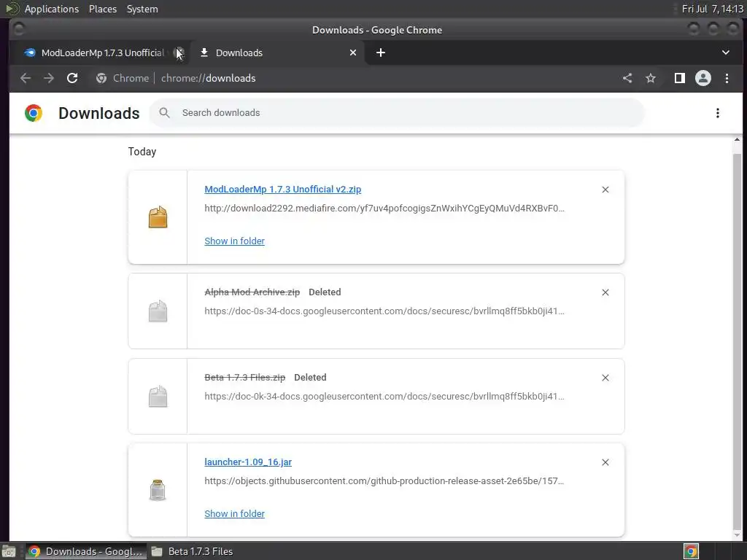Open ModLoaderMp 1.7.3 Unofficial v2.zip file link
This screenshot has height=560, width=747.
pos(282,189)
